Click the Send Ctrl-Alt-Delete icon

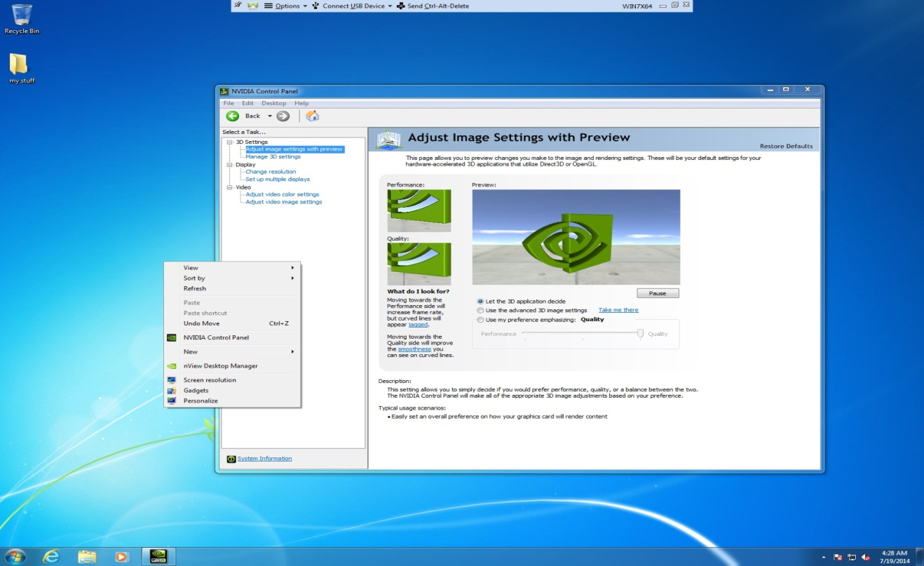click(400, 6)
